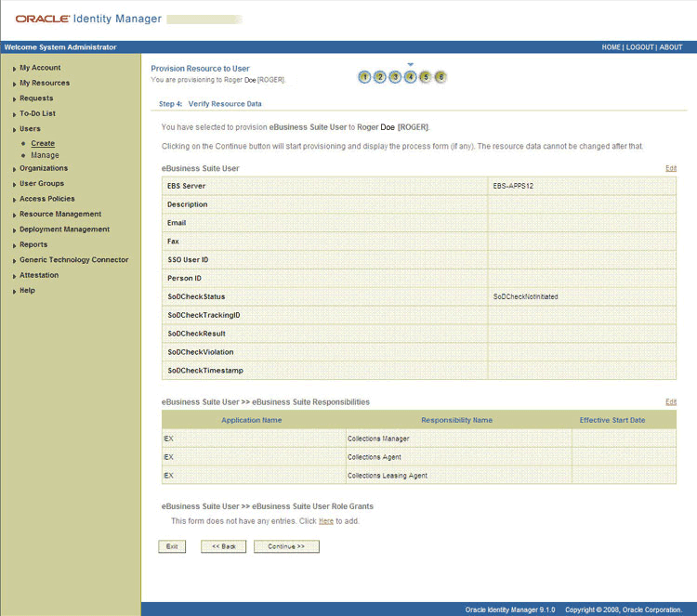Open Deployment Management in sidebar
Screen dimensions: 697x616
[64, 229]
